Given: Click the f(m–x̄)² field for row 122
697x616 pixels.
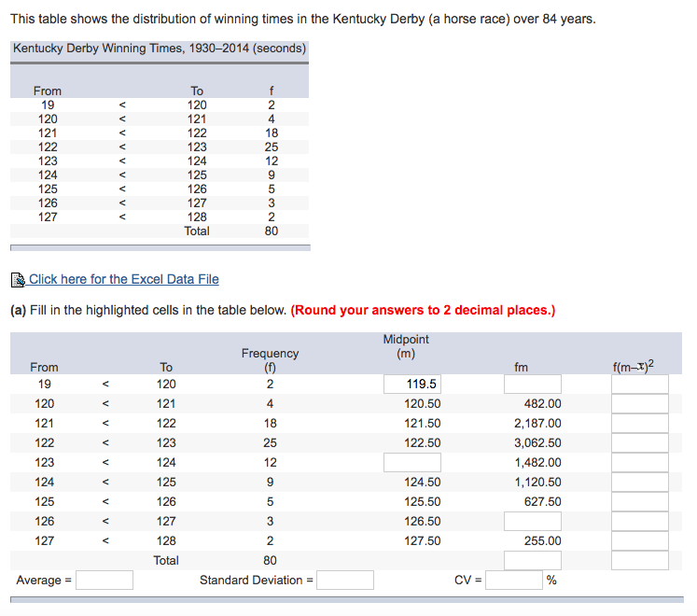Looking at the screenshot, I should tap(640, 443).
